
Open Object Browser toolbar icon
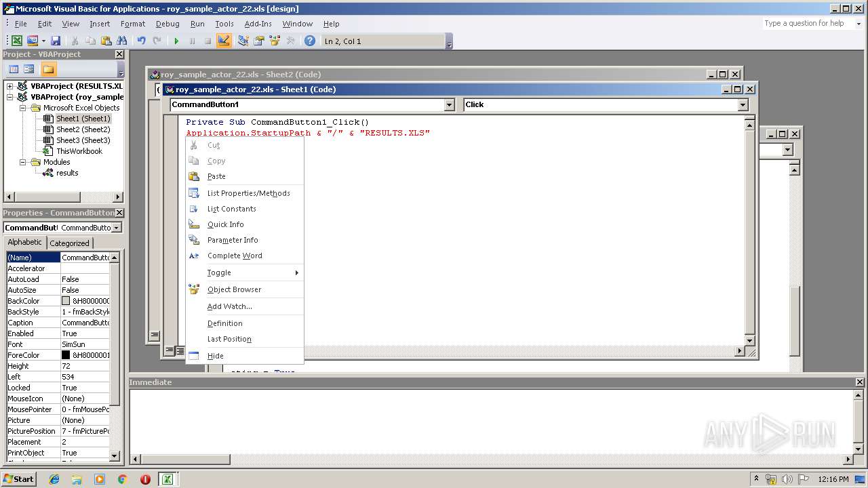tap(275, 41)
